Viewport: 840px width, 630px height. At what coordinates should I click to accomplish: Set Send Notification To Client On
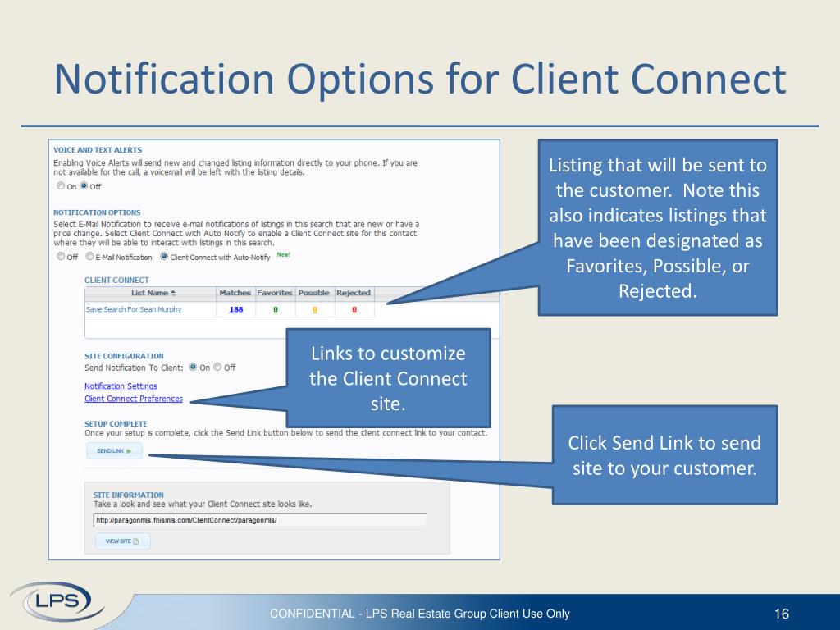coord(194,367)
